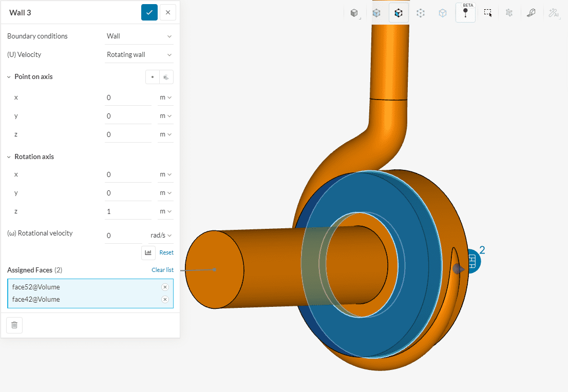Collapse the Point on axis section
The height and width of the screenshot is (392, 568).
[x=9, y=77]
